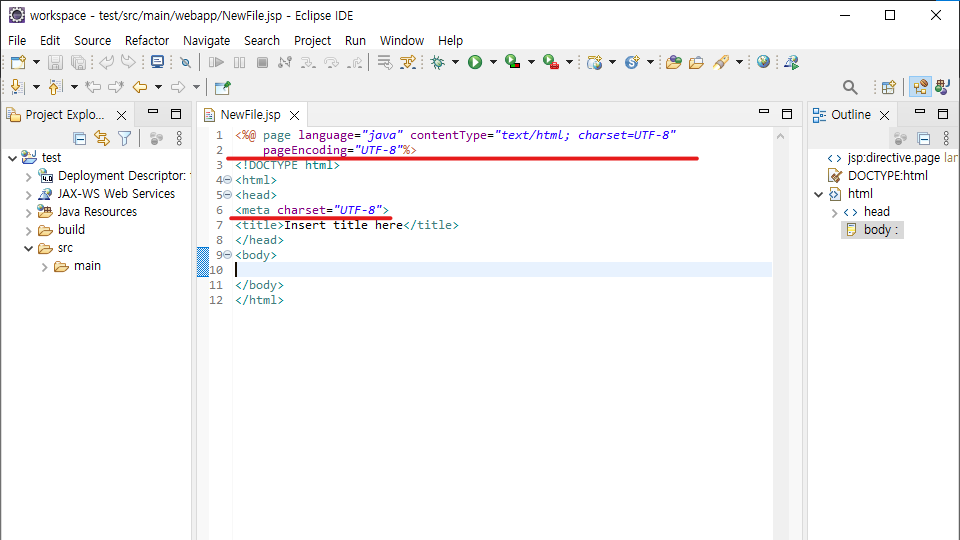This screenshot has width=960, height=540.
Task: Open the Refactor menu
Action: (x=147, y=40)
